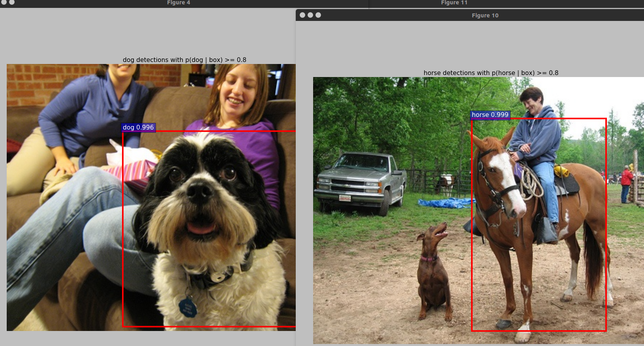
Task: Click the 'horse 0.999' detection label
Action: pos(490,115)
